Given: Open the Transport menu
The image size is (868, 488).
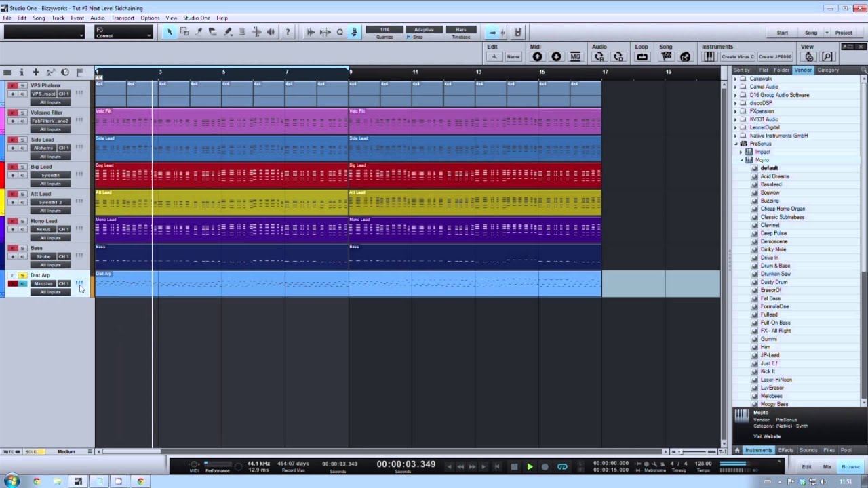Looking at the screenshot, I should [x=123, y=18].
